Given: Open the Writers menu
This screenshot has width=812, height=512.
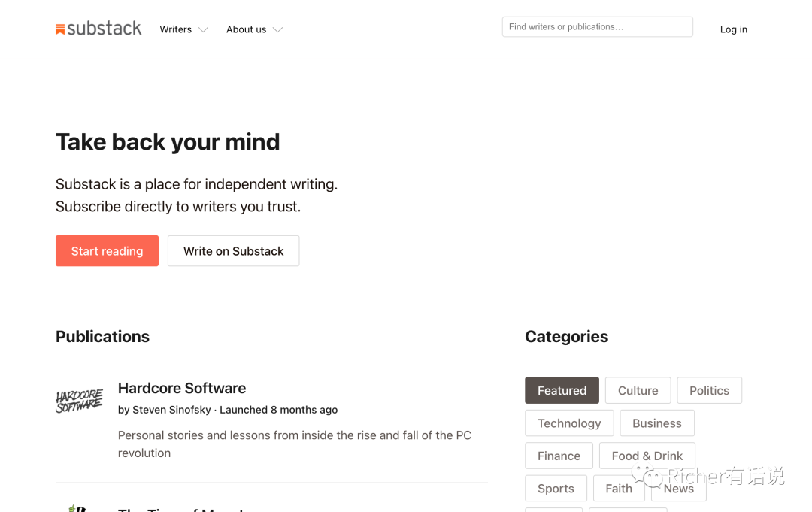Looking at the screenshot, I should coord(176,29).
